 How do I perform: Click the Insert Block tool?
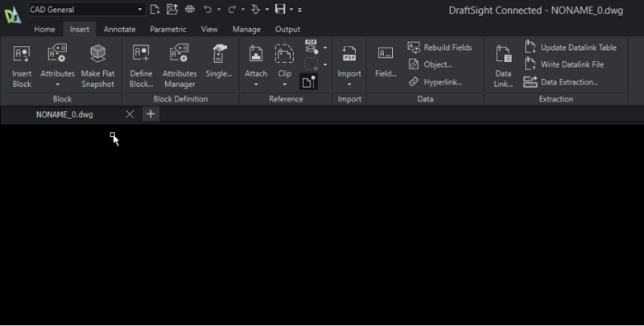22,66
